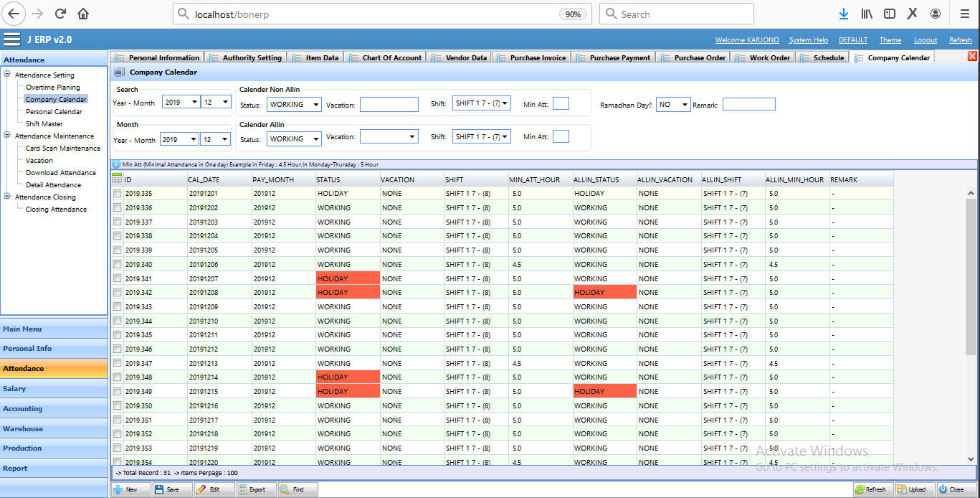Click the Find magnifier icon button

pos(285,489)
